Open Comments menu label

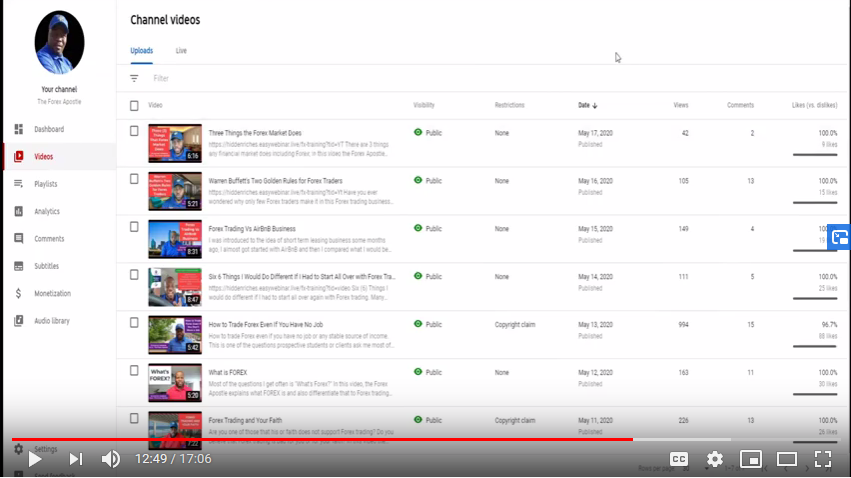tap(49, 239)
